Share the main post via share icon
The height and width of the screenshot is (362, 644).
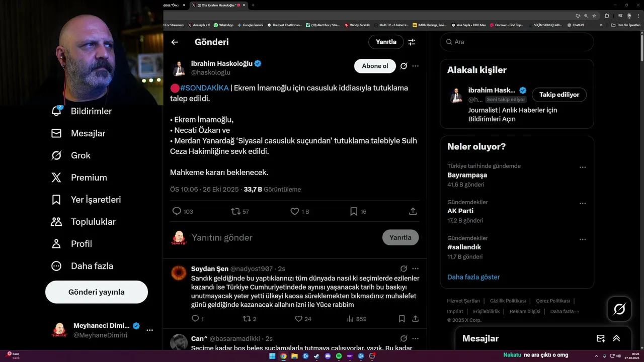click(x=413, y=212)
